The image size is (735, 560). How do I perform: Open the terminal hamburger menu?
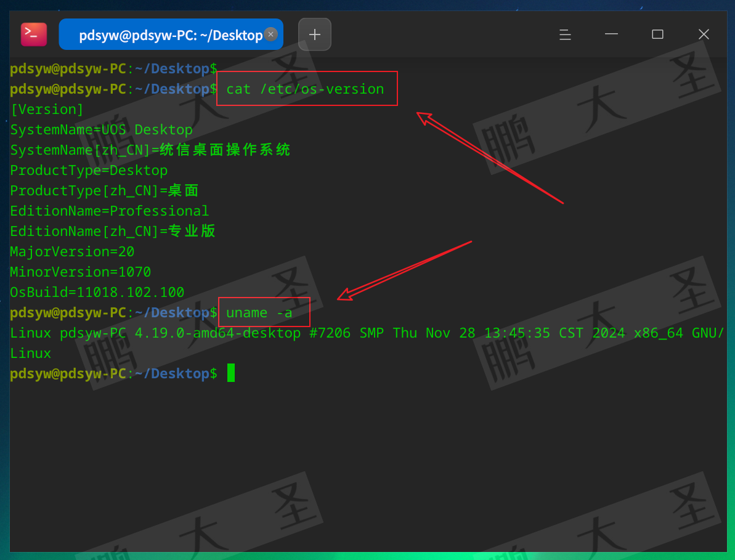(x=565, y=34)
